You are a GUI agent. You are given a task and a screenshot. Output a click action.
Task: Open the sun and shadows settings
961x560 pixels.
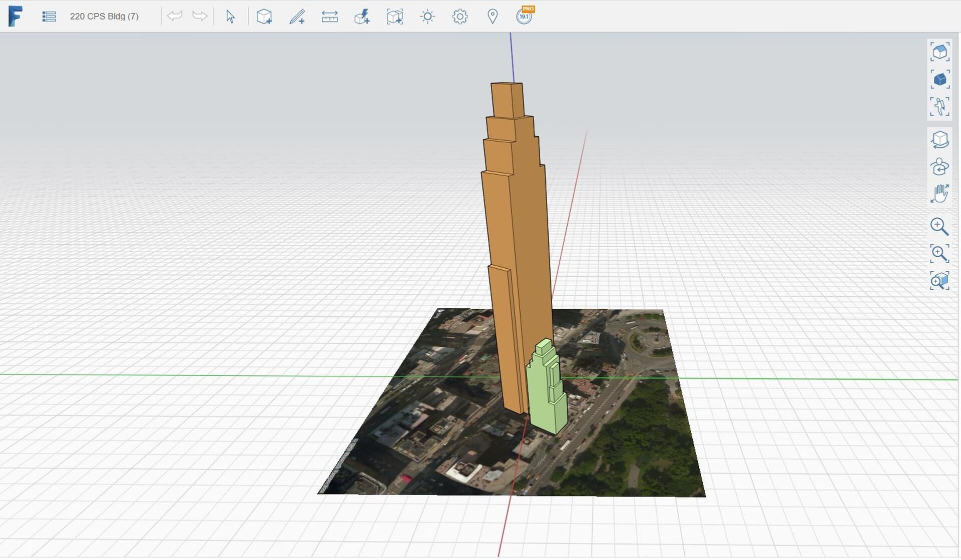(x=427, y=17)
